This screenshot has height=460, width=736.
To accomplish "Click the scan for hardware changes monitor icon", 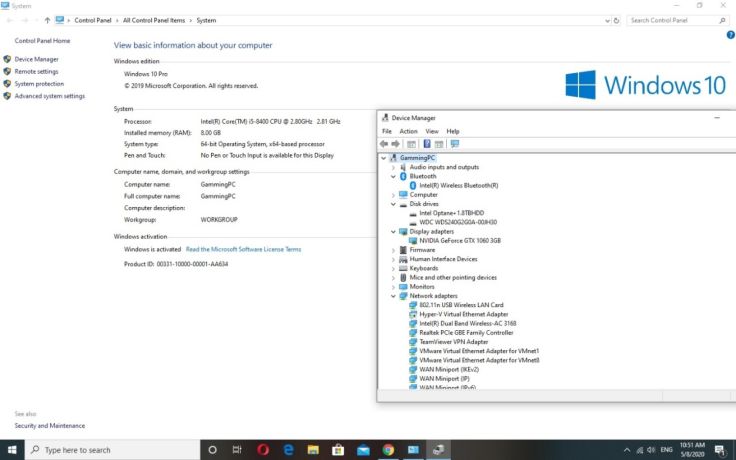I will pos(455,144).
